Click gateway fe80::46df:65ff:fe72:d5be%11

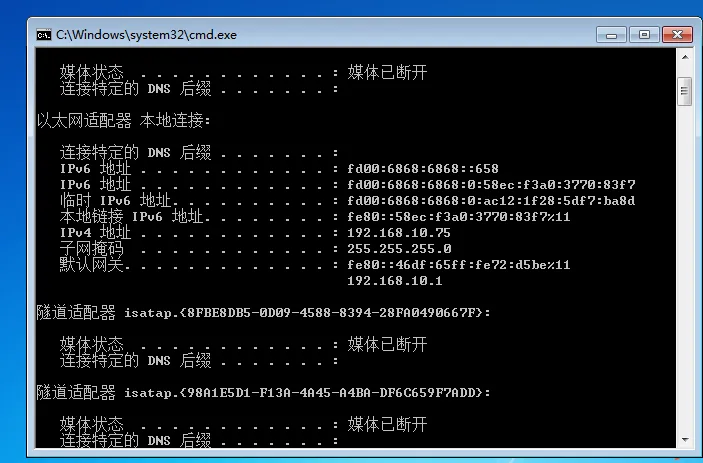pyautogui.click(x=459, y=265)
